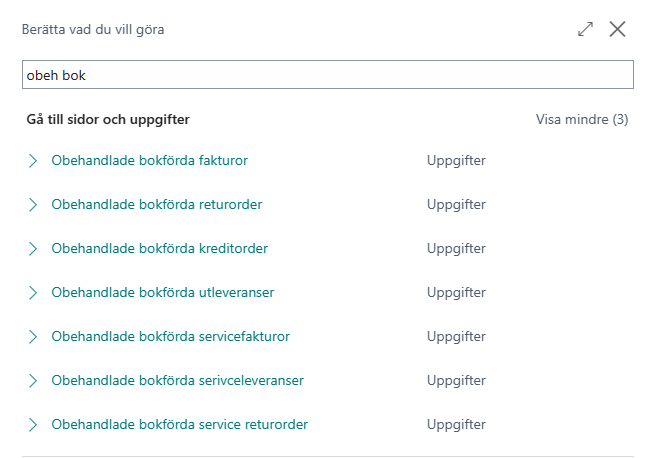Click chevron beside Obehandlade bokförda service returorder
Screen dimensions: 651x458
click(33, 425)
